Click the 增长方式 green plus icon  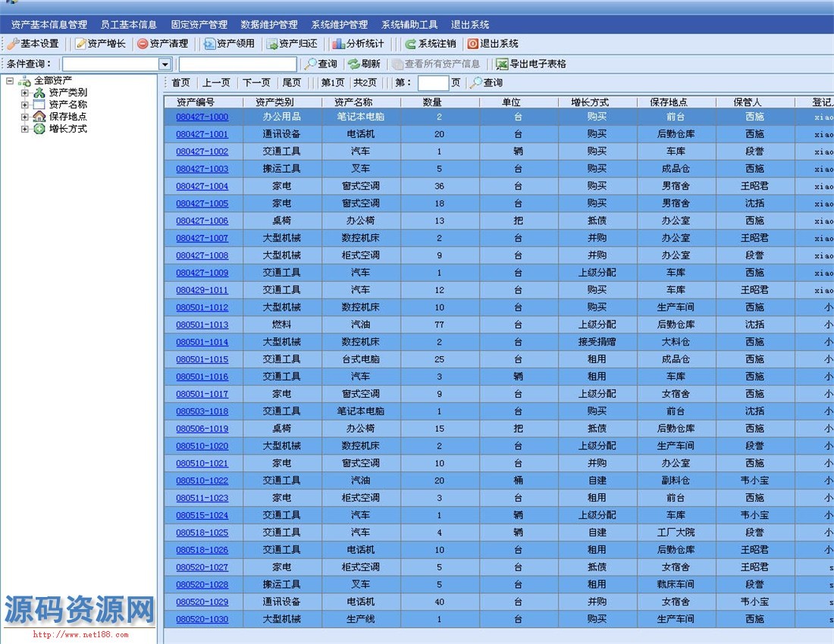point(39,129)
